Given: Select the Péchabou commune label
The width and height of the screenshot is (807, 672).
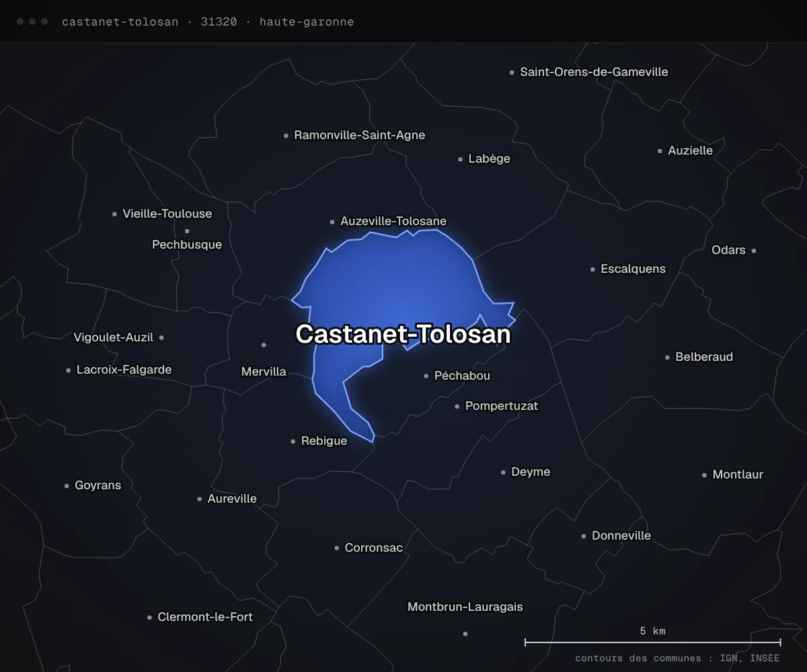Looking at the screenshot, I should click(x=462, y=376).
